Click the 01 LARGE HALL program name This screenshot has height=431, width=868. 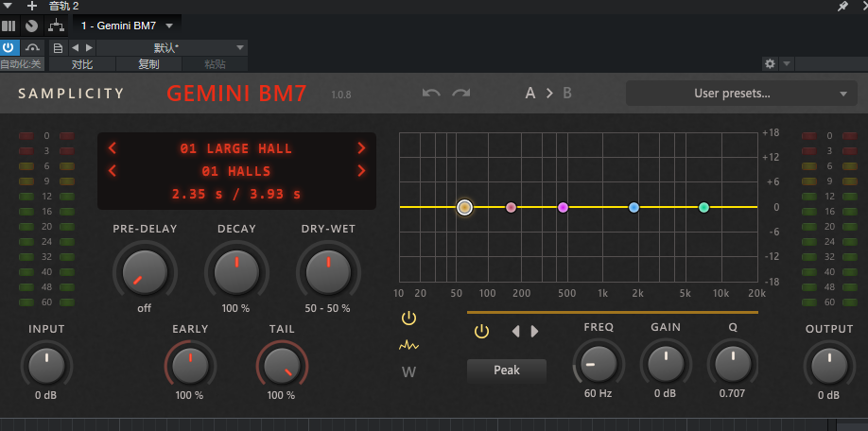(236, 148)
